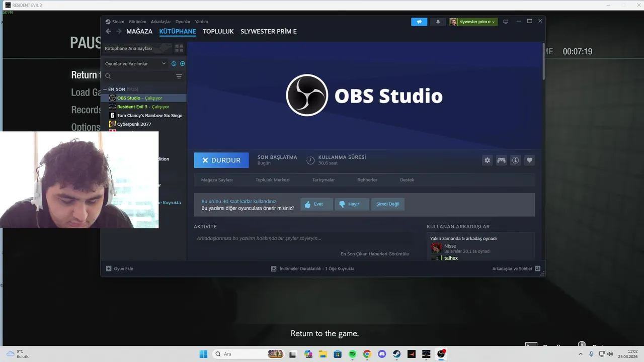Select the KÜTÜPHANE tab

click(x=178, y=31)
